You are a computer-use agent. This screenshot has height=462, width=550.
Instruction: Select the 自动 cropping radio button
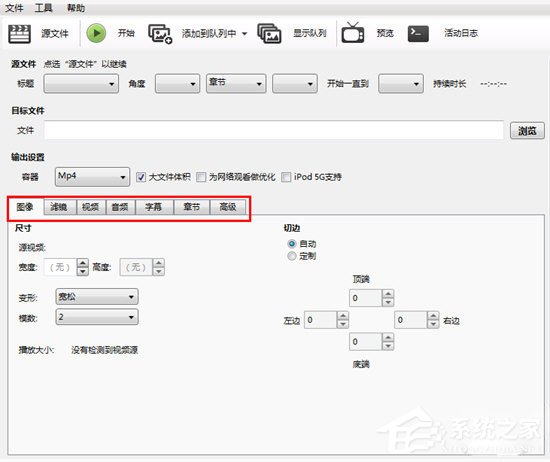coord(292,243)
